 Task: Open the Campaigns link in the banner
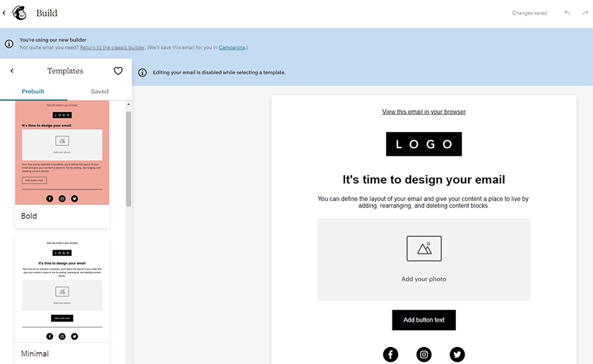[232, 48]
